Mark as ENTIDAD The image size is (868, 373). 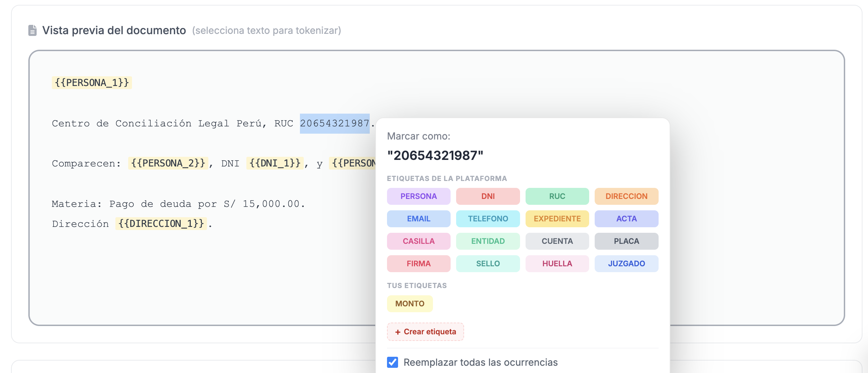488,241
